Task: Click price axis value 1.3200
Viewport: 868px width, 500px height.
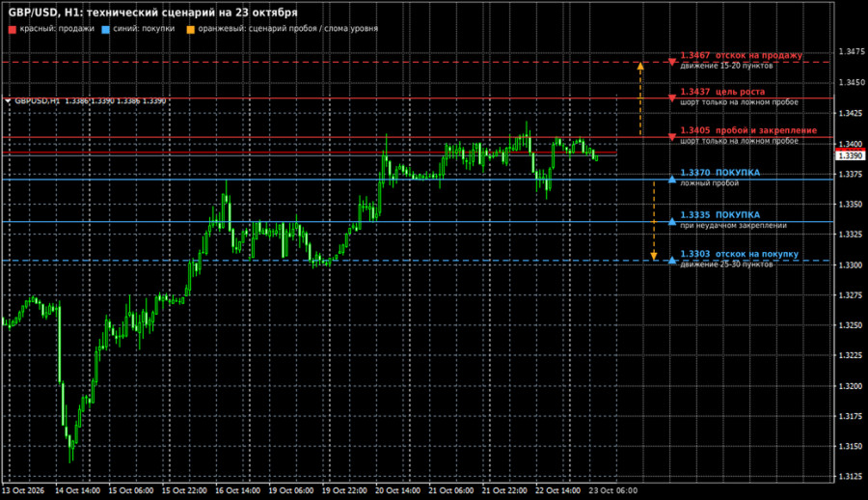Action: pyautogui.click(x=852, y=386)
